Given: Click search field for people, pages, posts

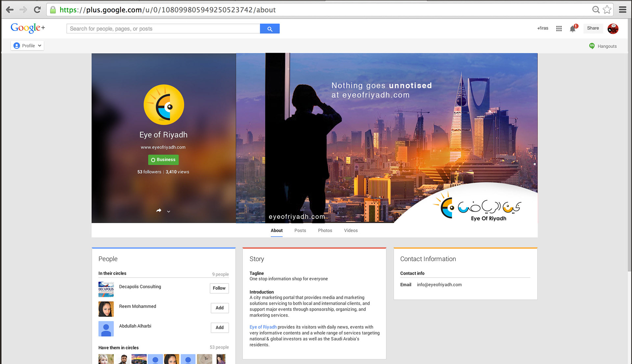Looking at the screenshot, I should coord(163,29).
